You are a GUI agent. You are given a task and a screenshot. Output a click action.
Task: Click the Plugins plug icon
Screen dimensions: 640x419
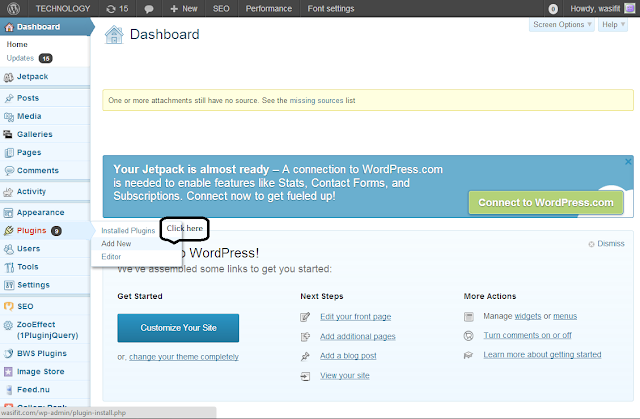9,231
